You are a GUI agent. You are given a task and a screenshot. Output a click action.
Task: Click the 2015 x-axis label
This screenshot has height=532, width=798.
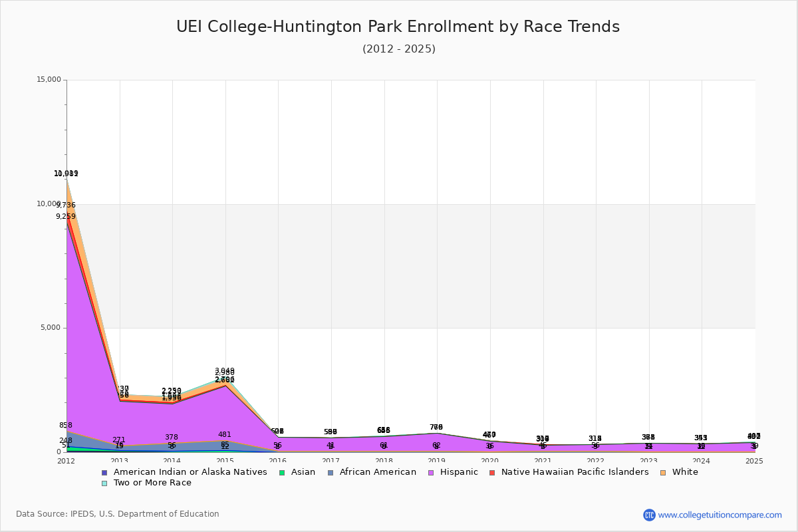tap(225, 461)
